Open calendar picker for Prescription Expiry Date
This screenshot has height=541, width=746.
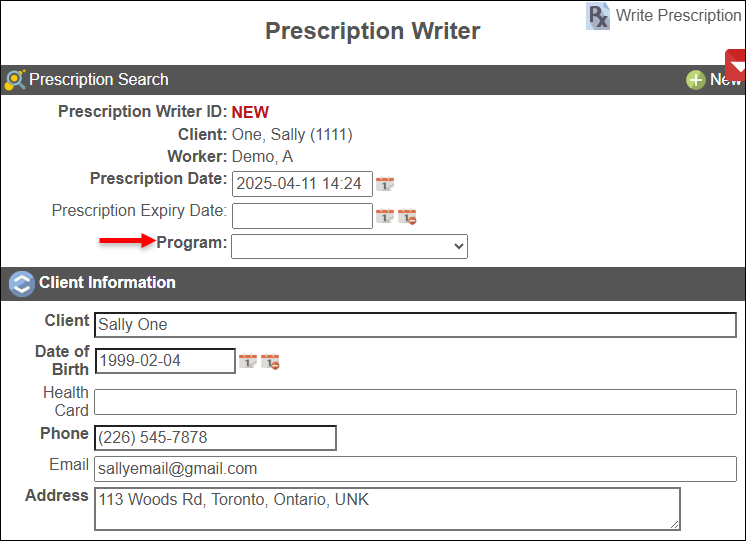pyautogui.click(x=385, y=216)
